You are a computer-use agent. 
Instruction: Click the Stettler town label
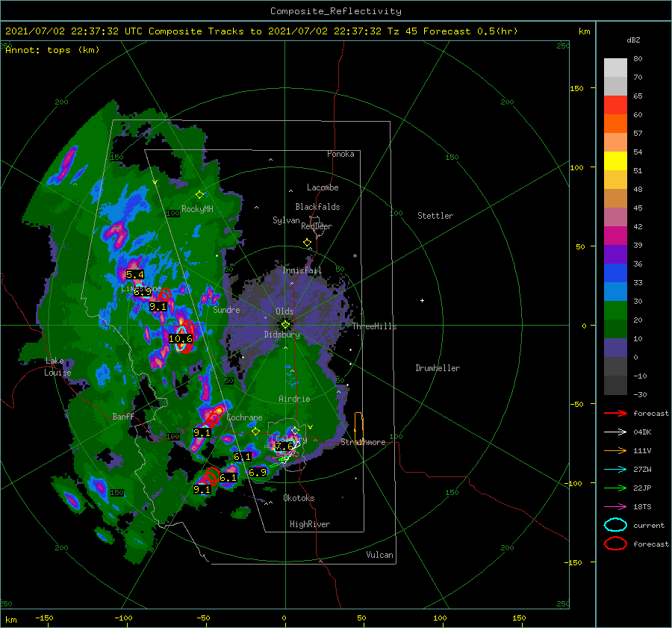pos(435,216)
